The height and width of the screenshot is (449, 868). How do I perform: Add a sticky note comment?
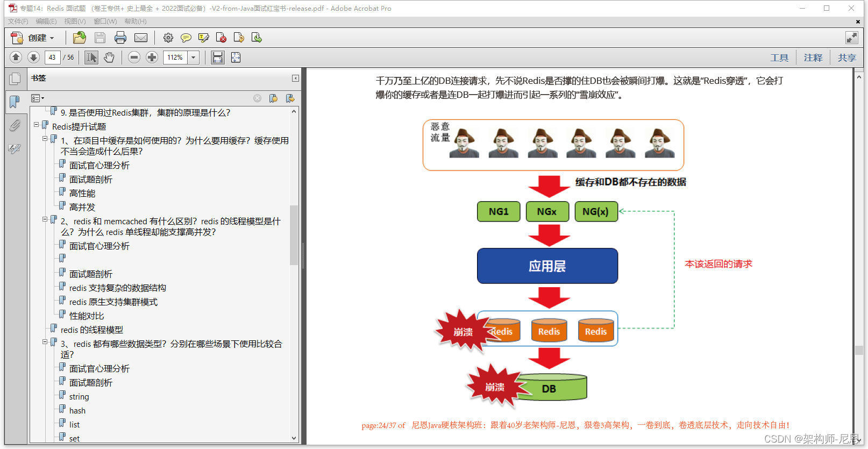(186, 38)
